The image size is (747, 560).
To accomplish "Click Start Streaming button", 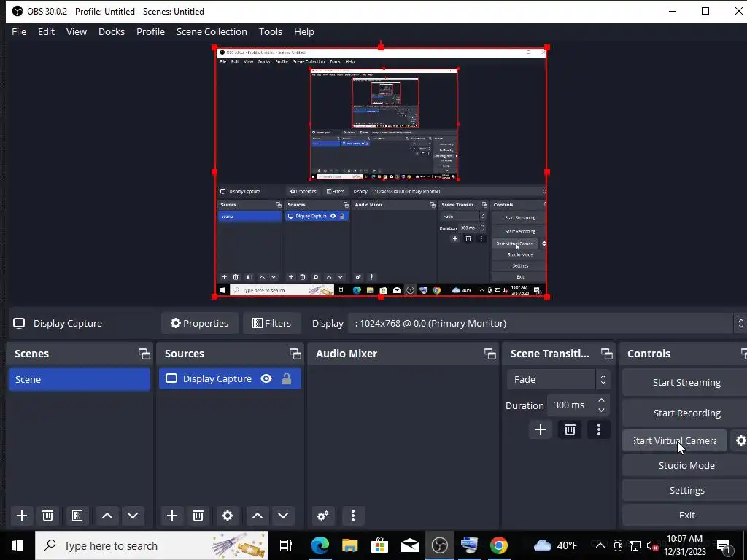I will (686, 382).
